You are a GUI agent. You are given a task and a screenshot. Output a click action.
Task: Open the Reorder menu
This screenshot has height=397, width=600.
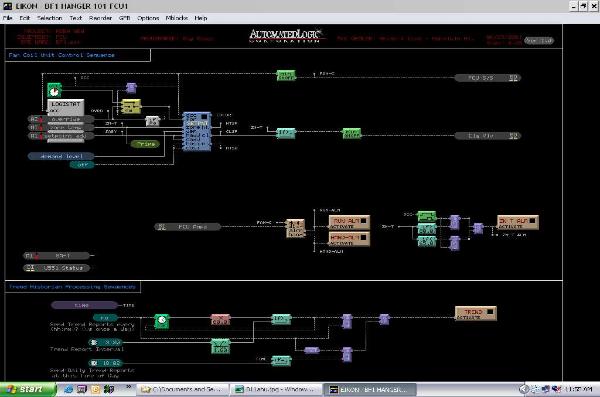(x=100, y=18)
